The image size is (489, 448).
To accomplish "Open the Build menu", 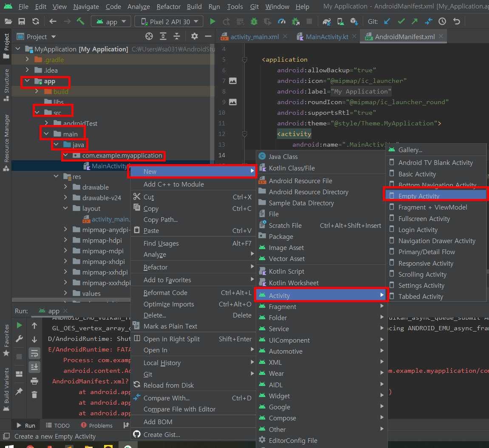I will (x=194, y=6).
